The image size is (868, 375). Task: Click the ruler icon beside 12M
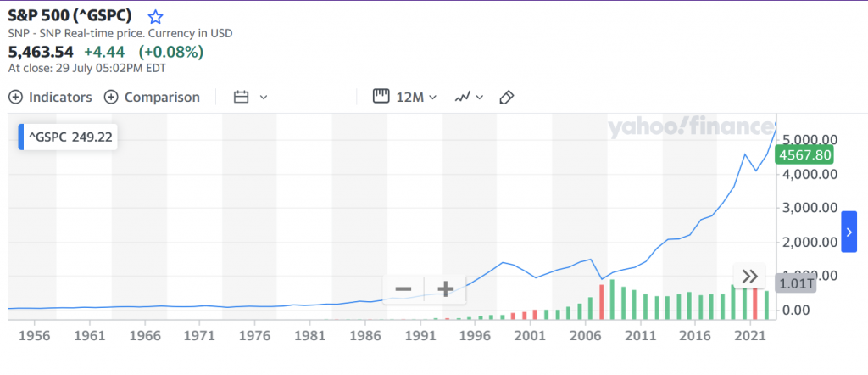(x=381, y=97)
